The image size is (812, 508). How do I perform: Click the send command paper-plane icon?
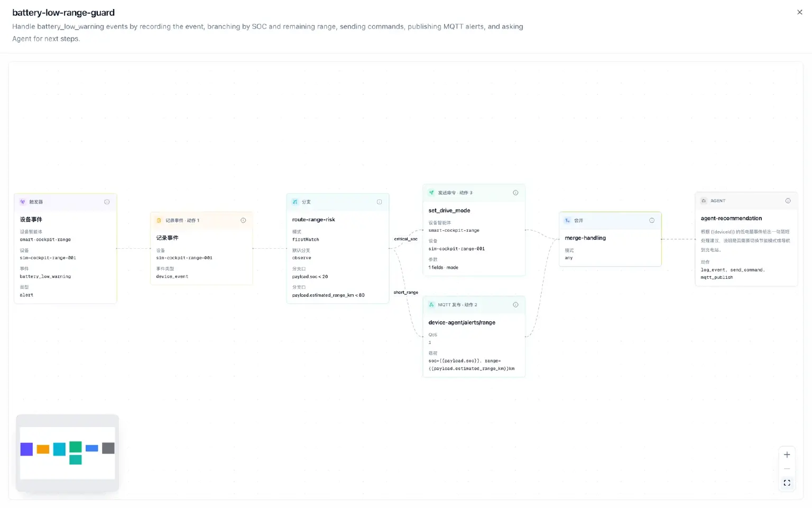tap(431, 193)
